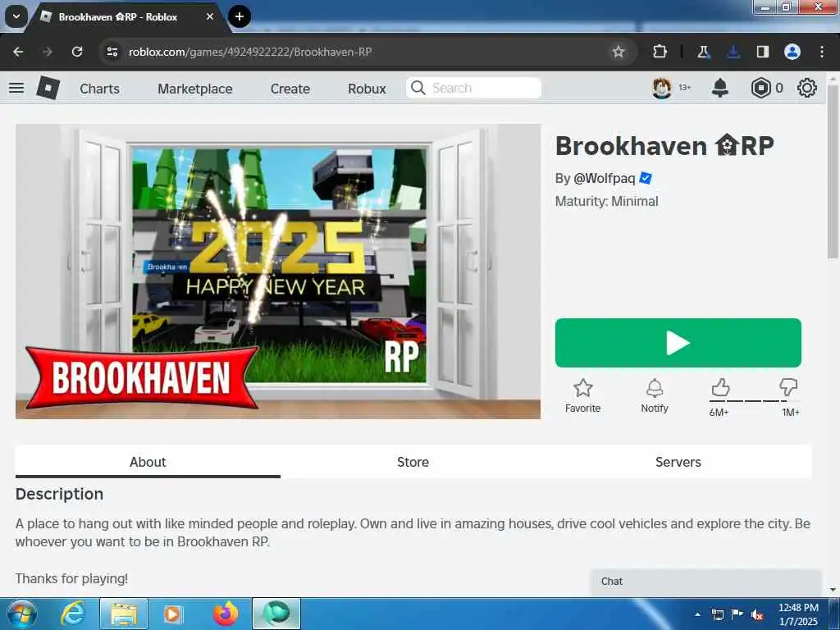Close the Brookhaven RP browser tab

pos(210,16)
